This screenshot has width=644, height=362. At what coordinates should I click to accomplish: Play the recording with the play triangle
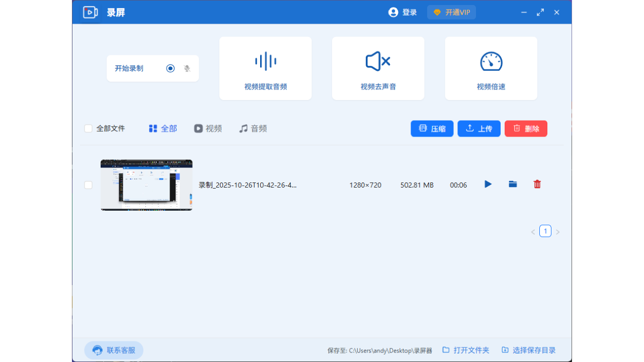click(488, 184)
